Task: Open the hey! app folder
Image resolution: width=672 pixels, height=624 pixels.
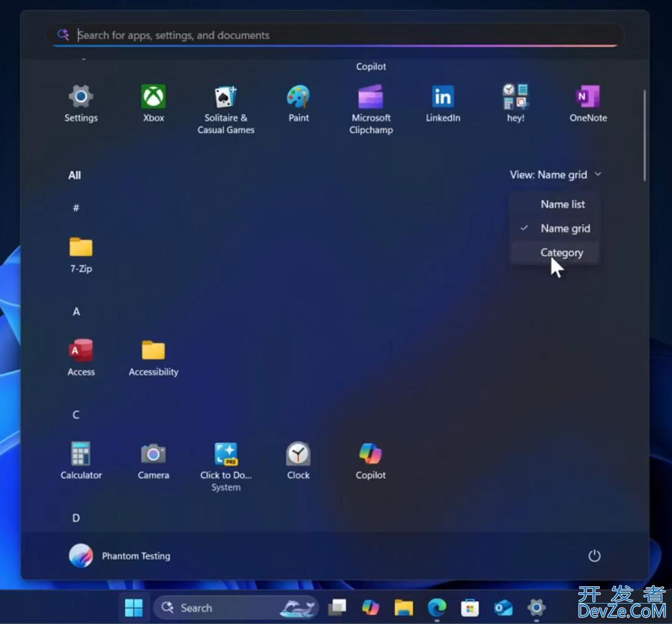Action: coord(515,104)
